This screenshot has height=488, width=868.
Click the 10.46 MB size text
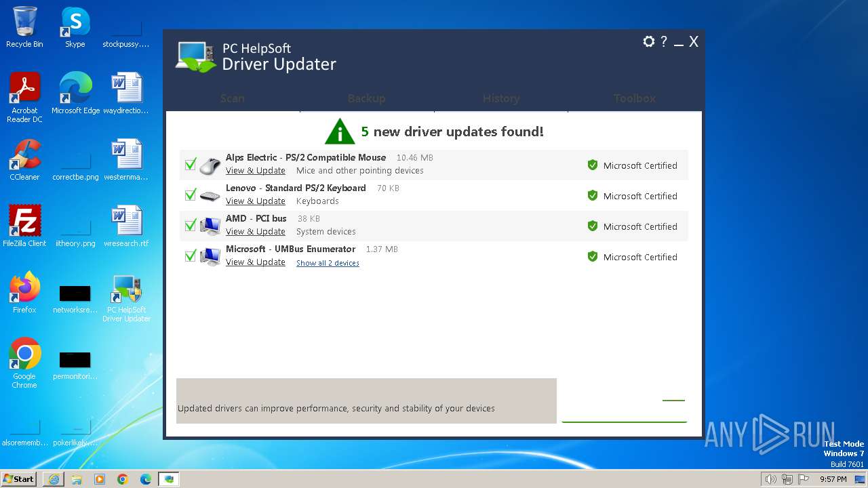click(415, 158)
